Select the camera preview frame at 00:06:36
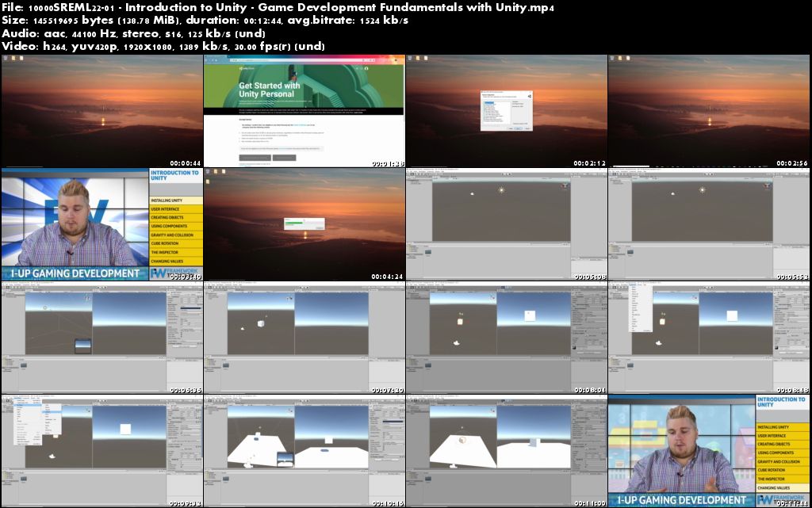Screen dimensions: 812x508 pyautogui.click(x=102, y=338)
